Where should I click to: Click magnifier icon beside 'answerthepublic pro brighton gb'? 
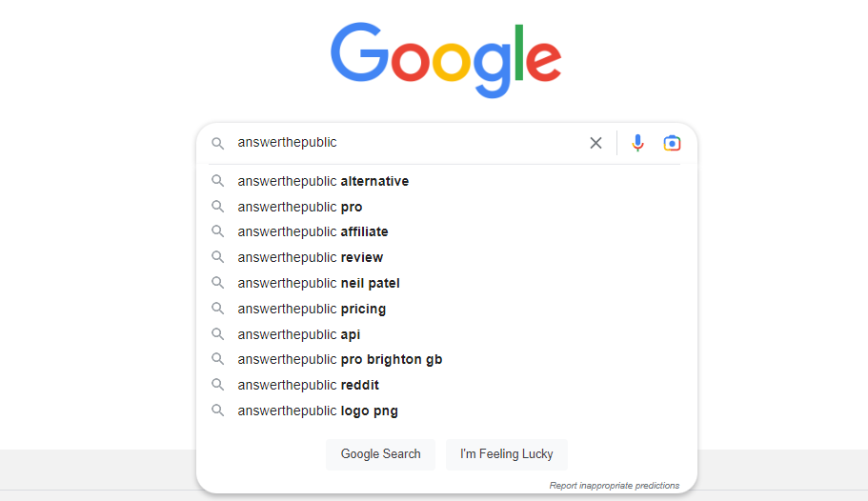[x=218, y=359]
